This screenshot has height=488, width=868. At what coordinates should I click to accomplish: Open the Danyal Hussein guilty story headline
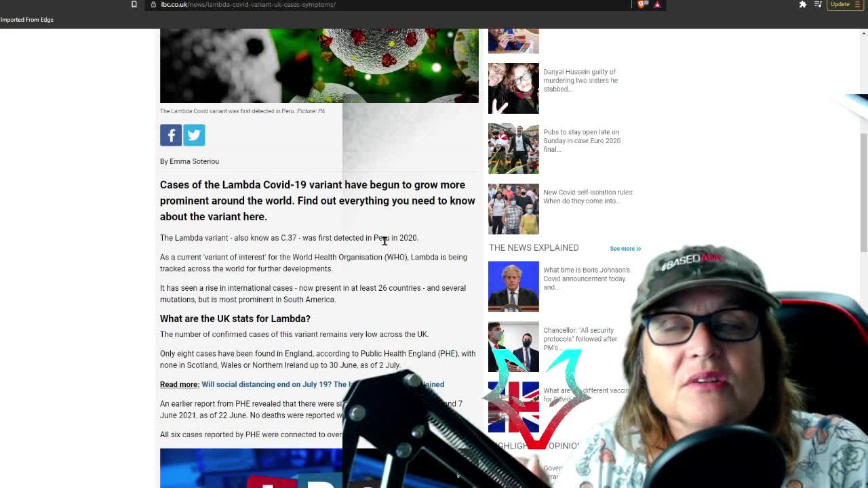[580, 80]
